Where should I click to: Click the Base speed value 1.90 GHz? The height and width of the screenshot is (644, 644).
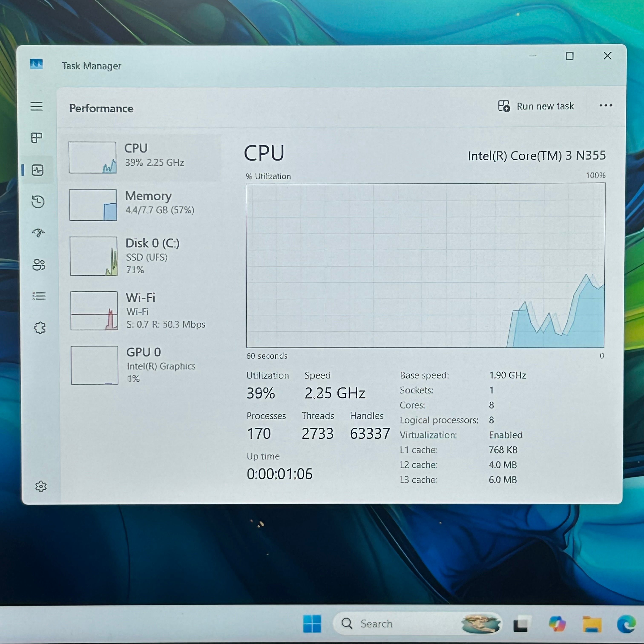click(508, 375)
